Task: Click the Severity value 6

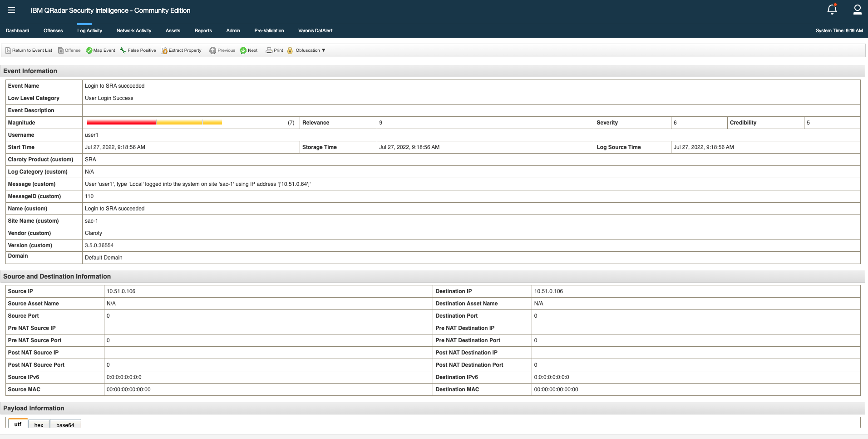Action: pyautogui.click(x=675, y=123)
